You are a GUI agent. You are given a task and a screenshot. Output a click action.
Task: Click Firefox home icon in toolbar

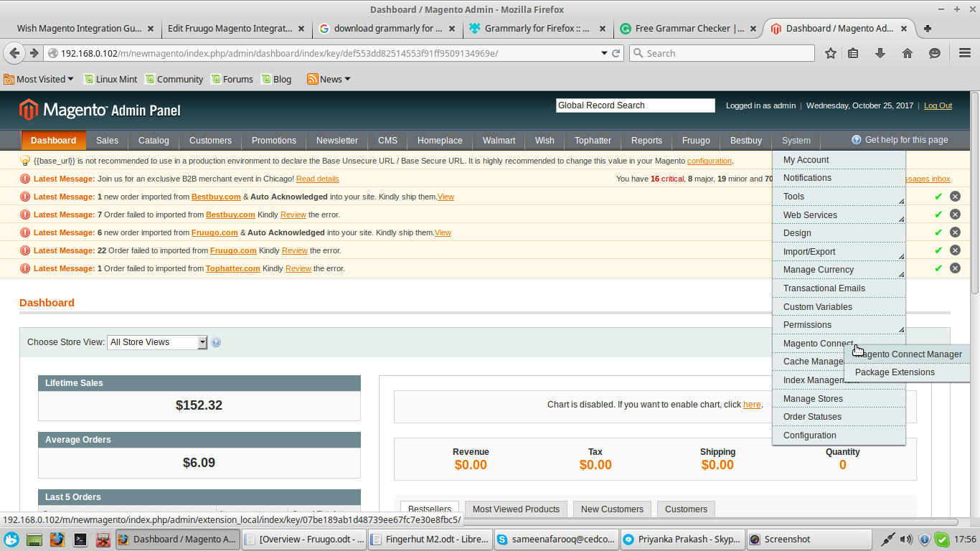[908, 53]
